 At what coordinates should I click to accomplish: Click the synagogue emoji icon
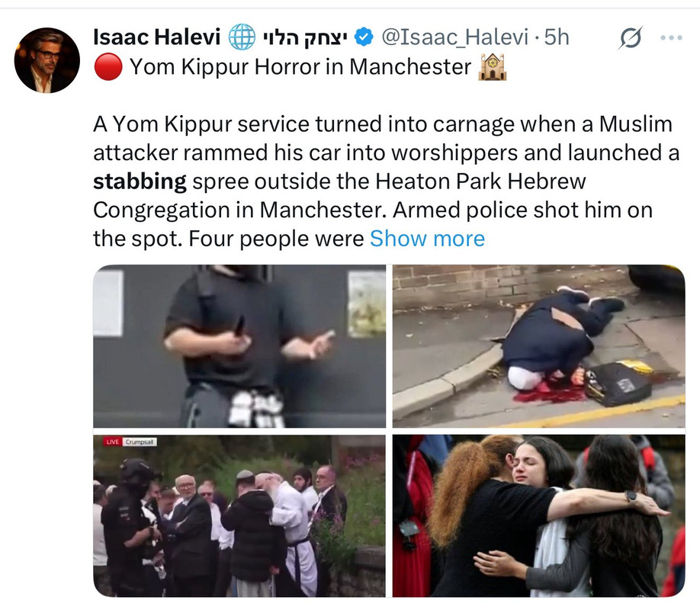[x=492, y=67]
